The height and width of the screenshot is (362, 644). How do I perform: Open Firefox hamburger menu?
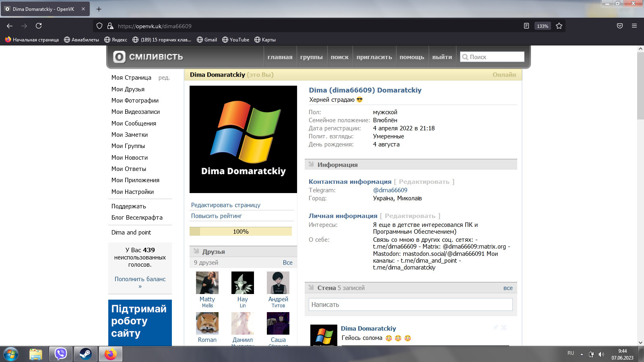coord(634,26)
